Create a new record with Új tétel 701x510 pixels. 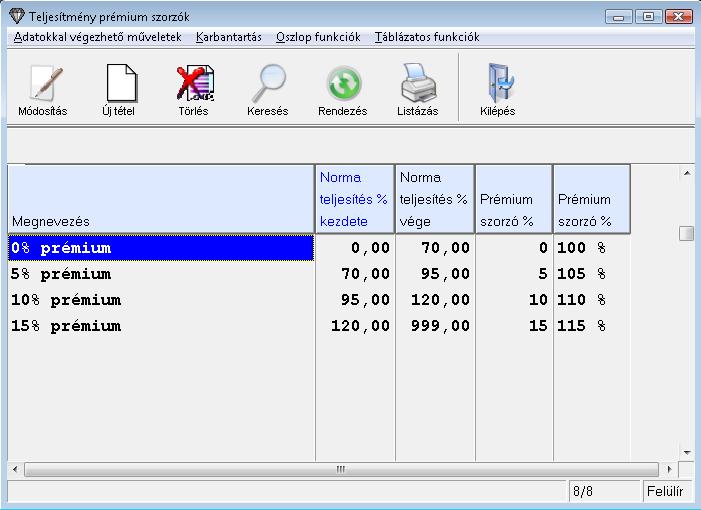[x=118, y=82]
